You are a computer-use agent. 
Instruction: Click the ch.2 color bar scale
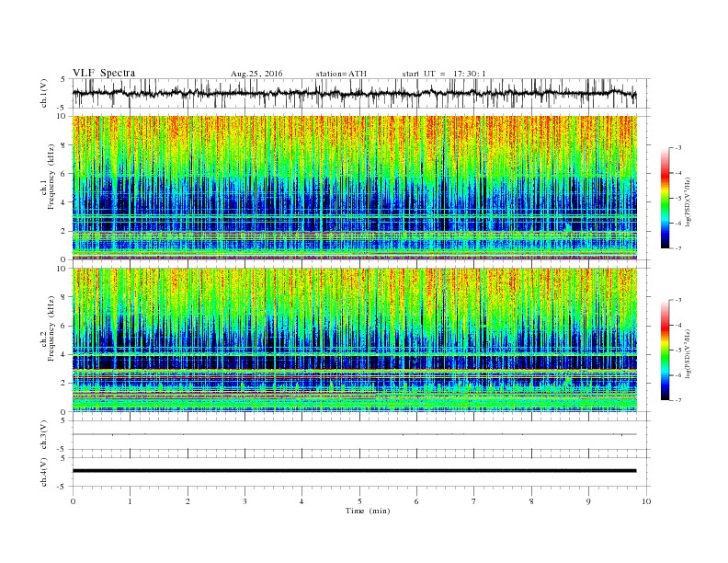tap(665, 350)
